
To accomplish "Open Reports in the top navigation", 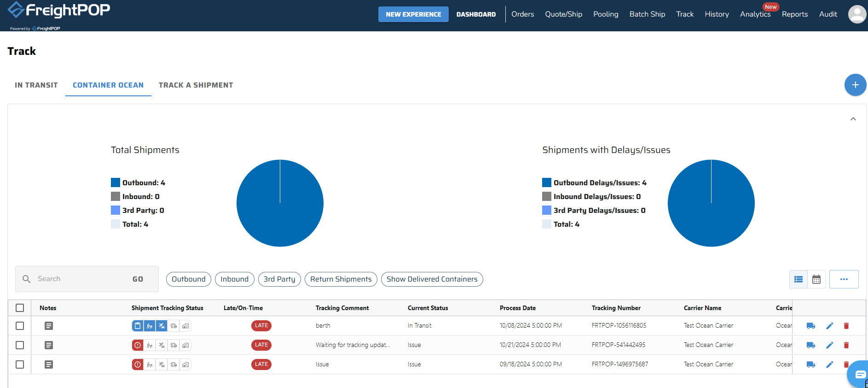I will click(x=795, y=14).
